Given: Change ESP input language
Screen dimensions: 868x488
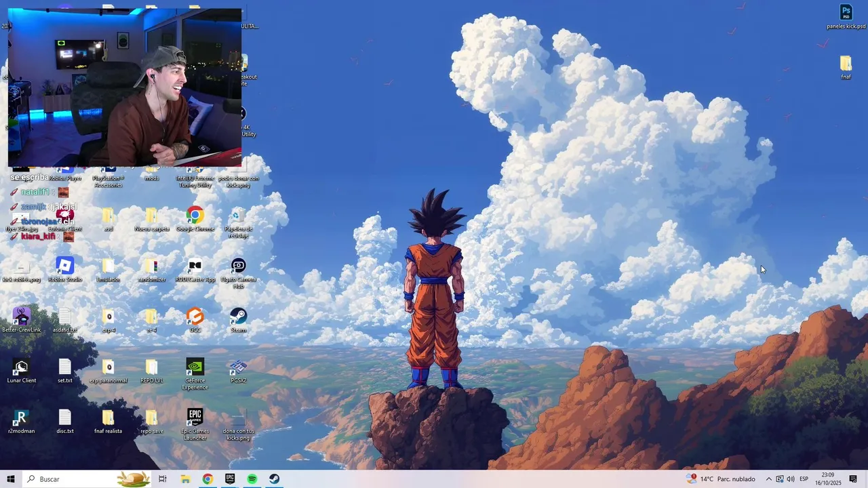Looking at the screenshot, I should (804, 479).
